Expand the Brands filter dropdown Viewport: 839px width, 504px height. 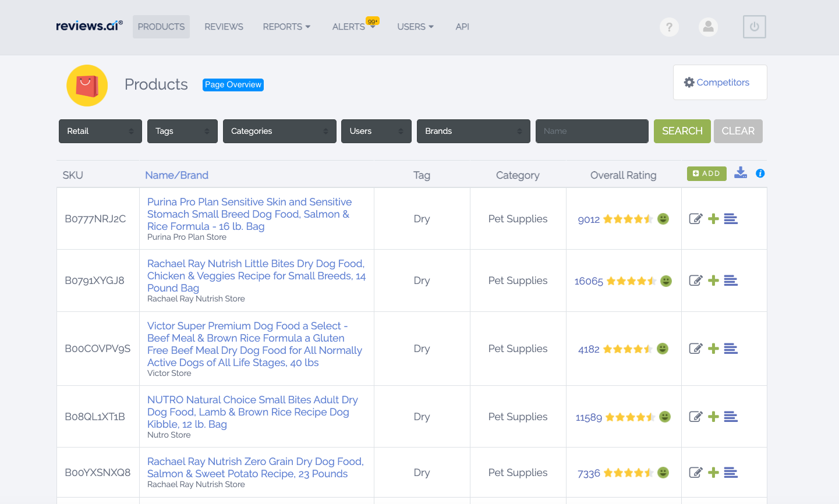click(473, 131)
